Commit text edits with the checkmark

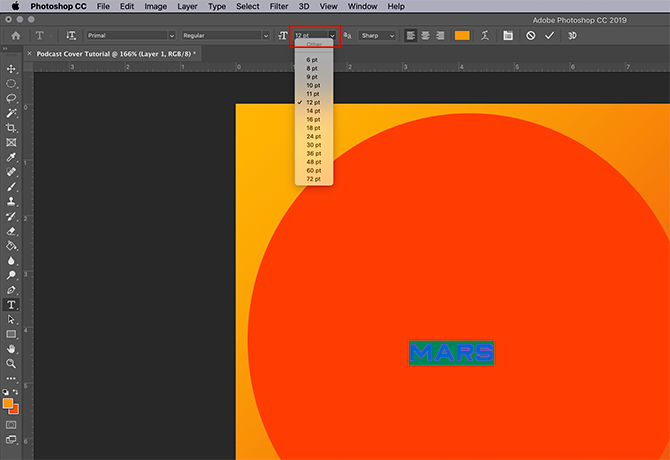click(549, 35)
